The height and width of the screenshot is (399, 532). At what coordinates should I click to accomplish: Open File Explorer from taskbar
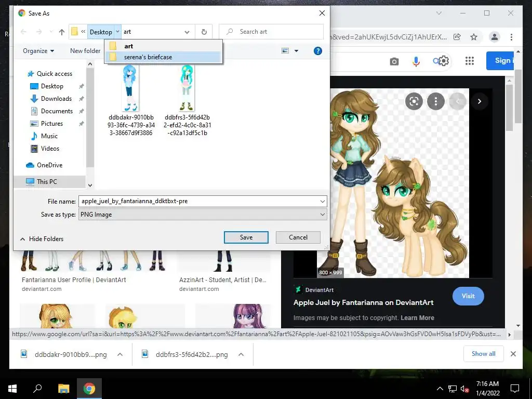coord(63,389)
